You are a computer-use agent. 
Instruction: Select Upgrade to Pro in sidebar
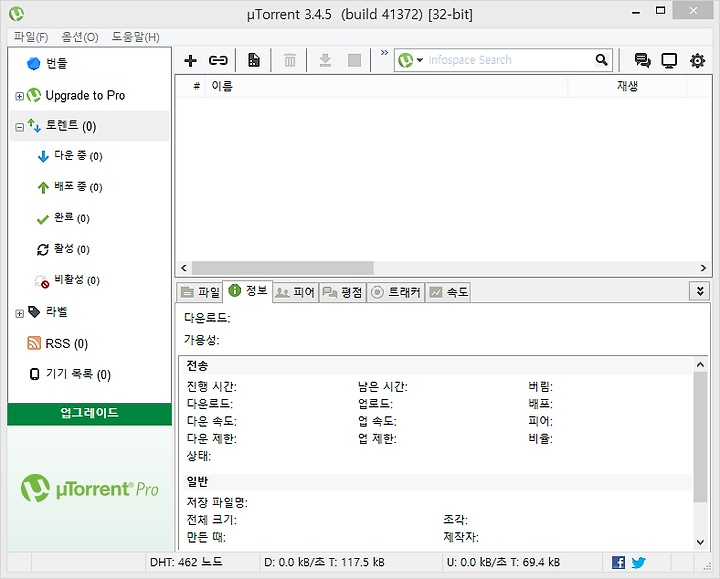[x=85, y=96]
